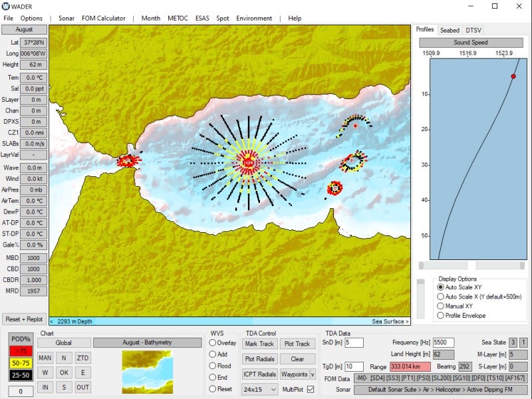
Task: Select the Manual XY display option
Action: click(441, 306)
